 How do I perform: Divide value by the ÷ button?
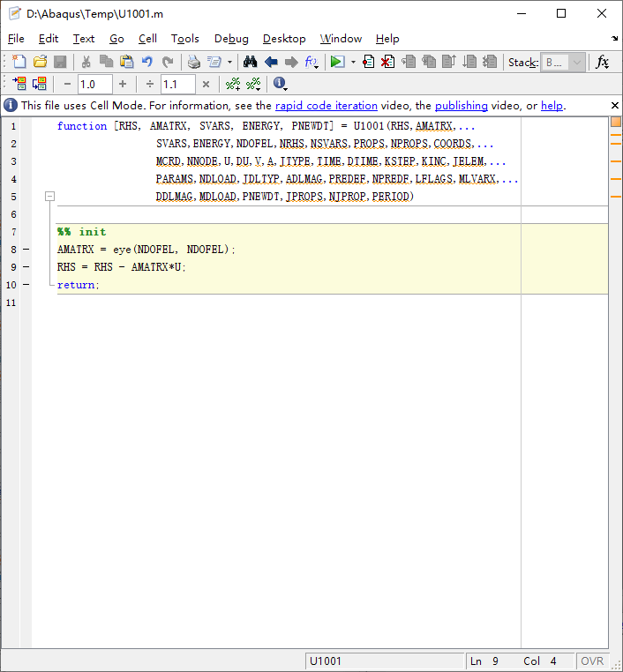click(150, 84)
